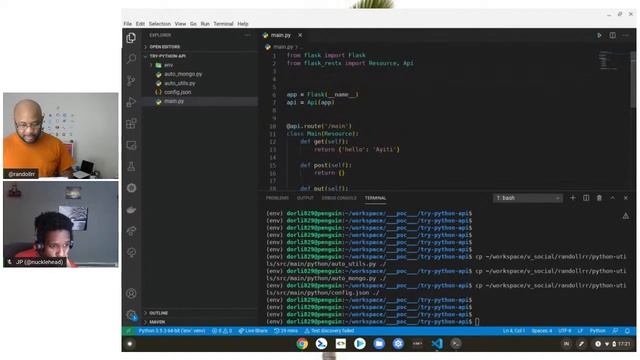
Task: Open the Docker whale view
Action: tap(131, 209)
